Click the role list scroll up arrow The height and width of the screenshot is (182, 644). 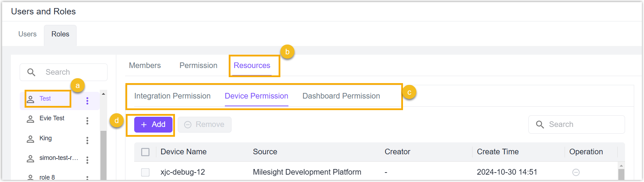coord(103,94)
